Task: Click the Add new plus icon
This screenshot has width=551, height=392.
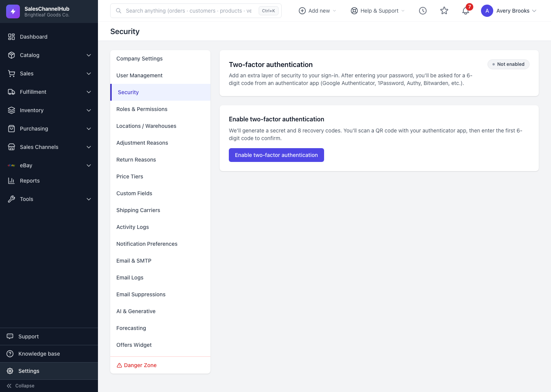Action: [302, 11]
